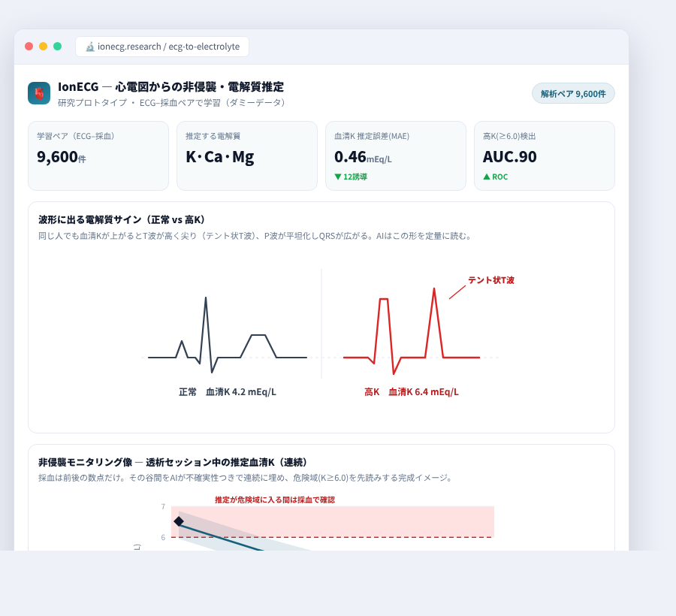Select the 学習ペア 9,600件 card
Screen dimensions: 676x616
98,156
